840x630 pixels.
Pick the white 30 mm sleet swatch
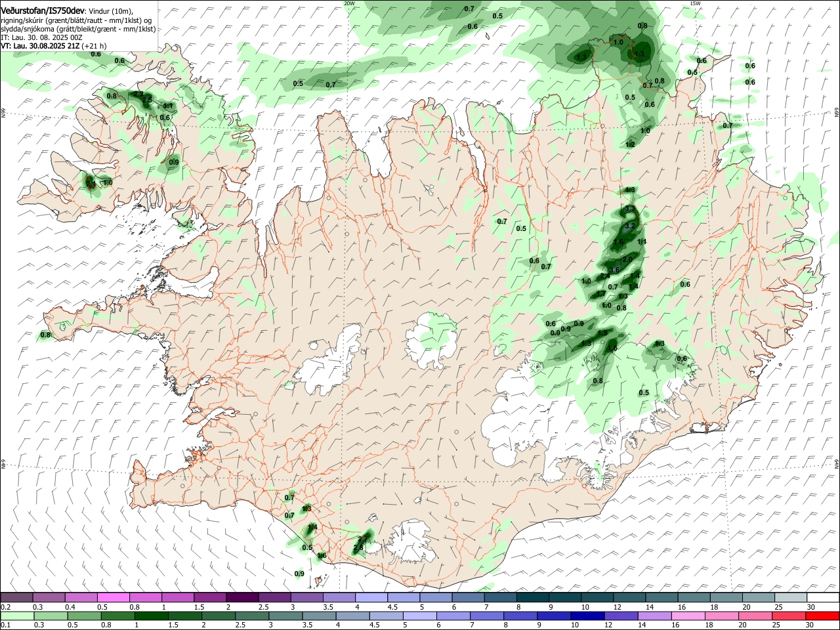[x=822, y=597]
